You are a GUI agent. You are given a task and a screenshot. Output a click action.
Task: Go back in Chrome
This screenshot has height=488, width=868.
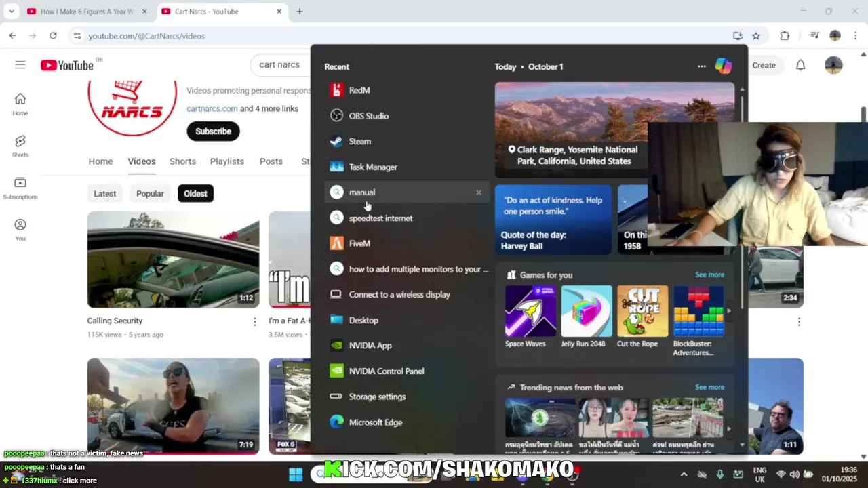pyautogui.click(x=12, y=35)
